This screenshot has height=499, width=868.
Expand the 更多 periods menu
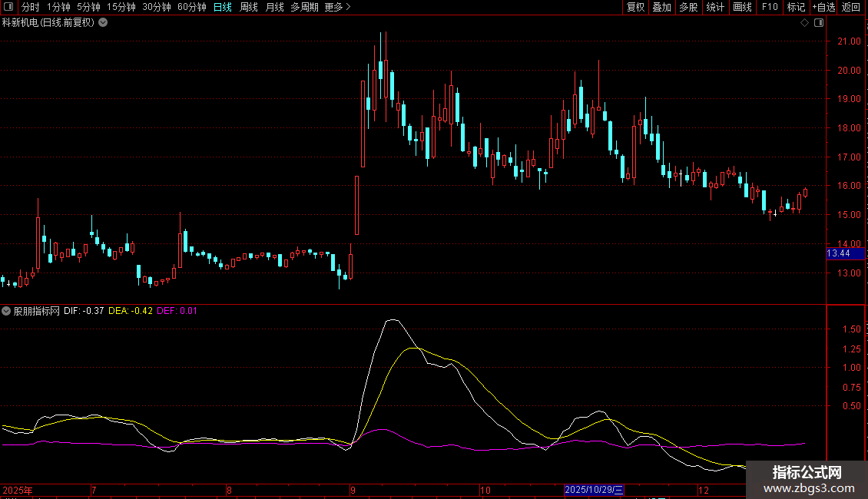point(337,7)
